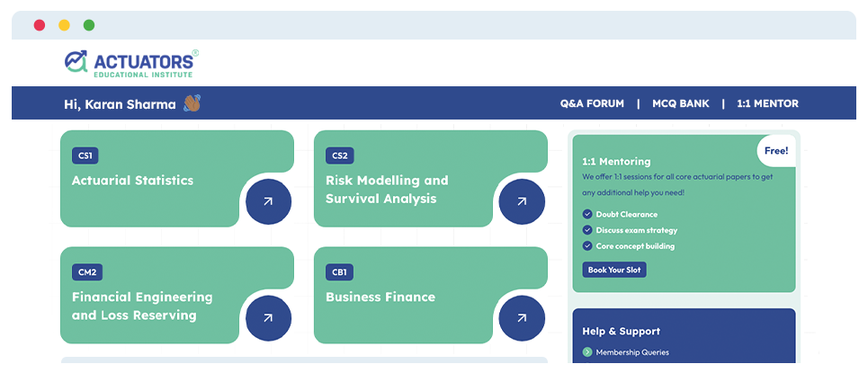Open the CS1 Actuarial Statistics arrow button
The image size is (868, 373).
[x=268, y=201]
